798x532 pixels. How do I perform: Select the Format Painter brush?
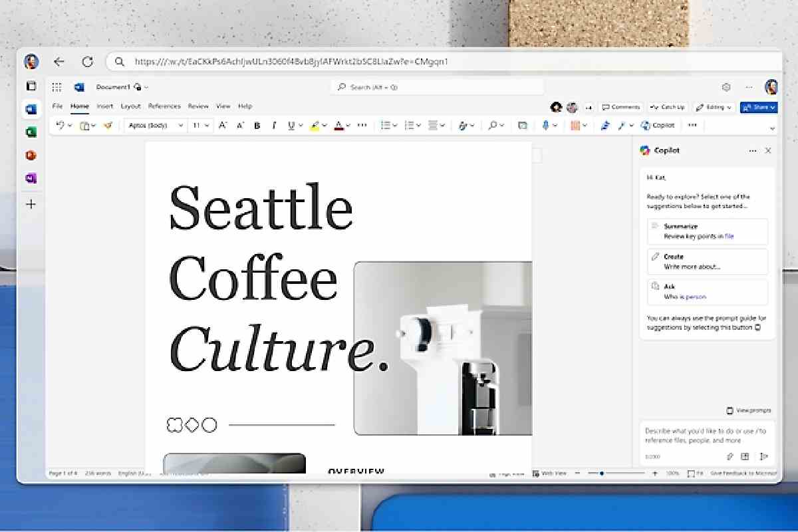pyautogui.click(x=107, y=125)
